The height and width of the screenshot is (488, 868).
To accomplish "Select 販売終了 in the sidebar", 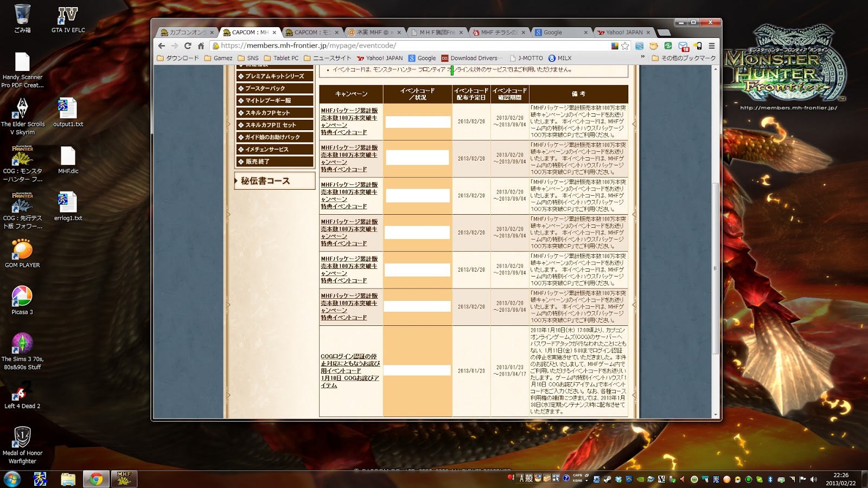I will [275, 162].
